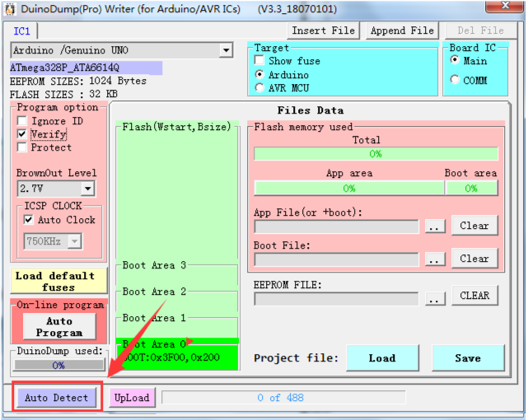Select the Boot Area 1 region
Screen dimensions: 528x420
click(177, 326)
